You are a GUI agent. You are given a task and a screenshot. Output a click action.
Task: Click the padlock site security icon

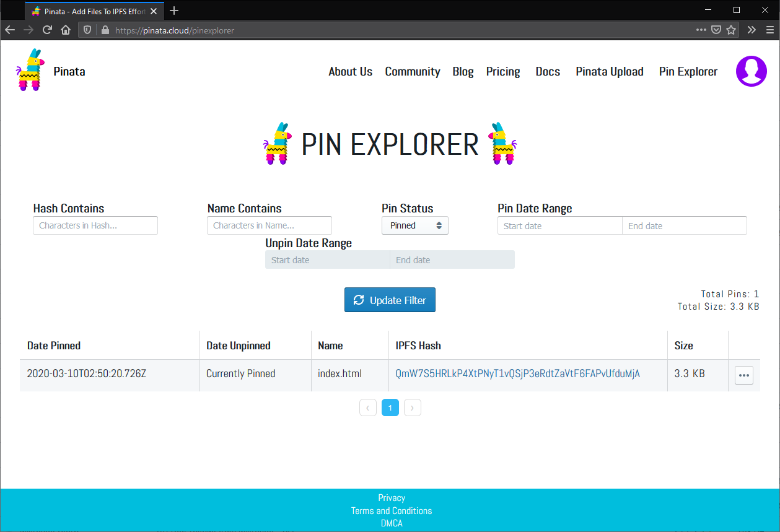click(105, 30)
